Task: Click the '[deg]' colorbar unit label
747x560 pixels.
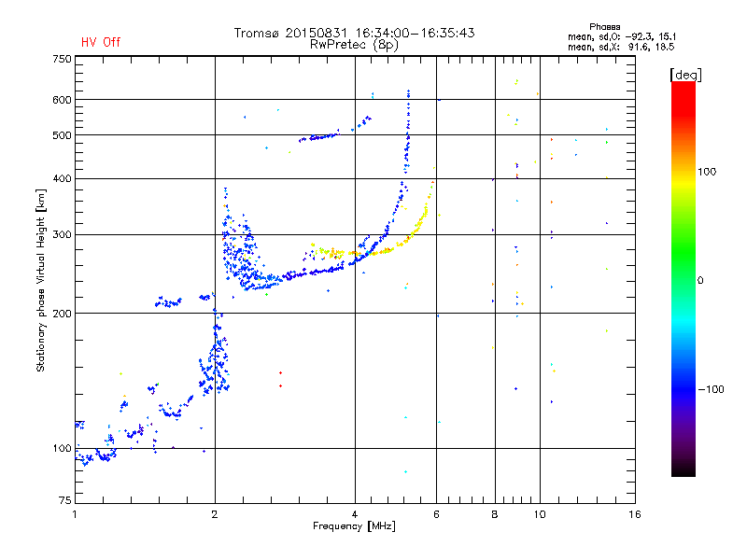Action: 685,75
